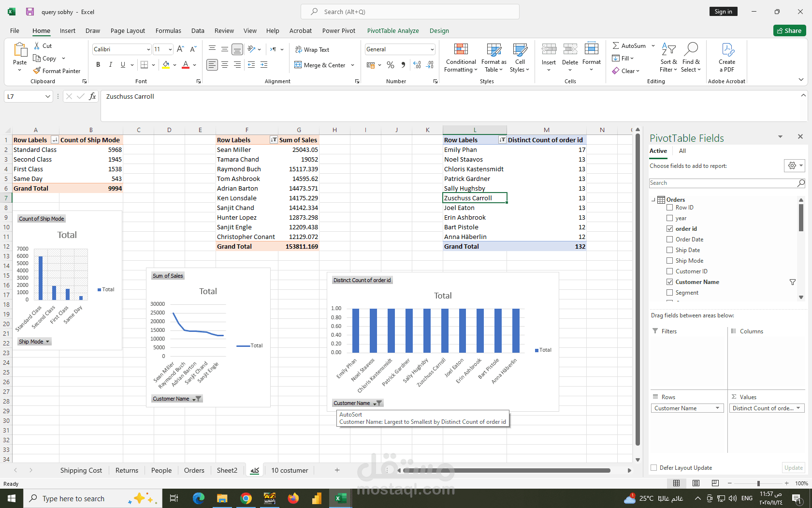Viewport: 812px width, 508px height.
Task: Increase font size with the larger A icon
Action: tap(180, 49)
